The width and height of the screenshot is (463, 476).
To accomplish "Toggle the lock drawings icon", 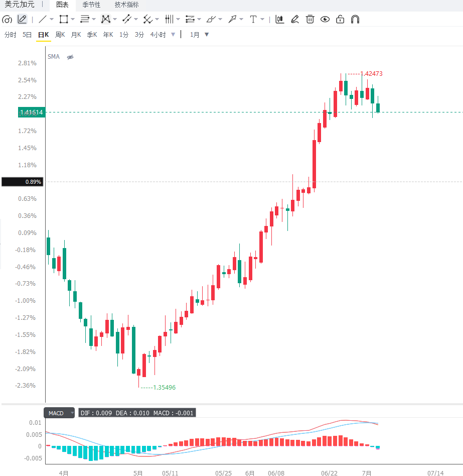I will point(340,20).
